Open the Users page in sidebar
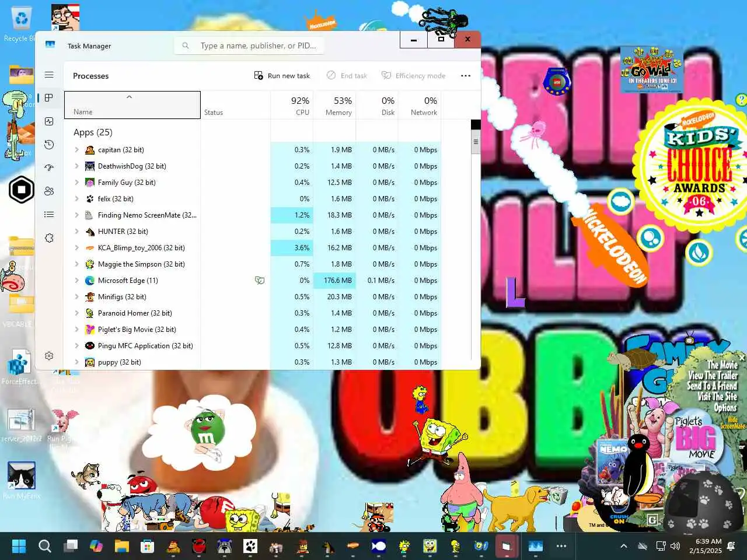Image resolution: width=747 pixels, height=560 pixels. (49, 191)
